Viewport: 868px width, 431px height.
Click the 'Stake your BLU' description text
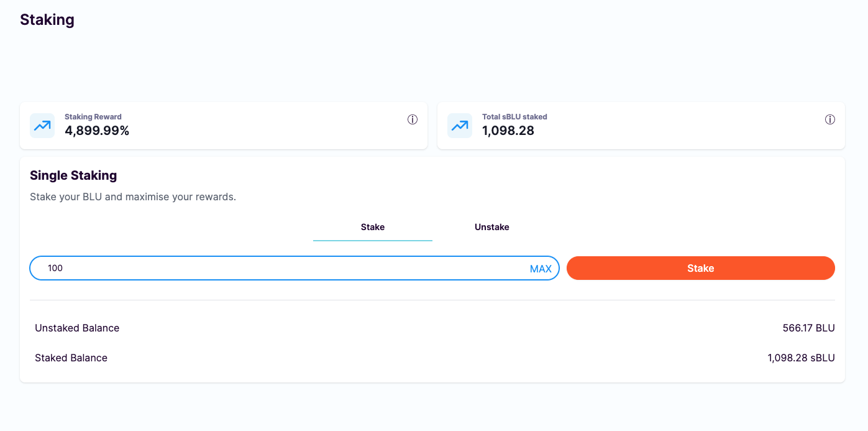point(133,197)
